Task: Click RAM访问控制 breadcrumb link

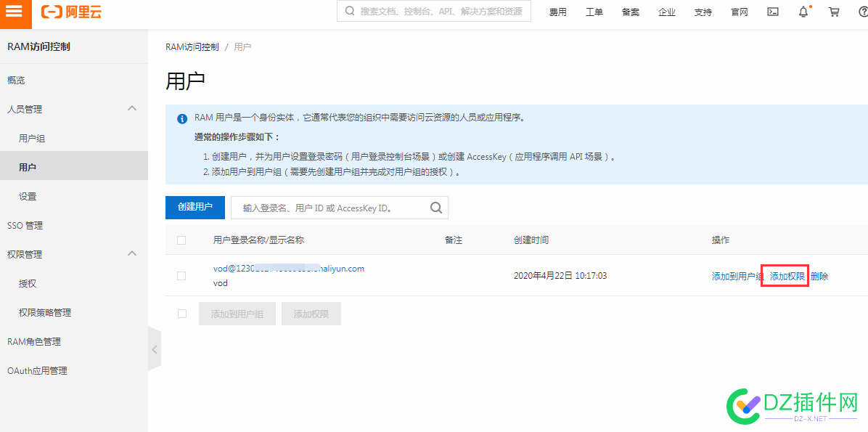Action: tap(192, 47)
